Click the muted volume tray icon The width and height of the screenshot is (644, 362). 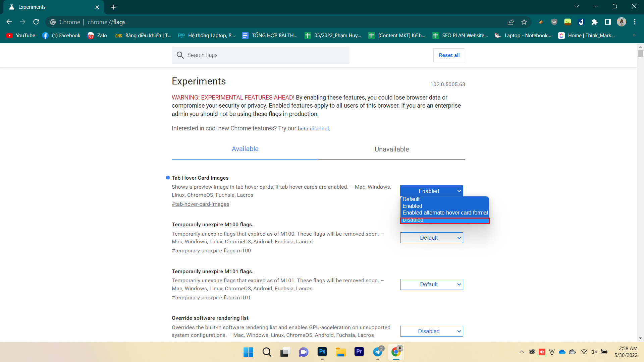click(x=594, y=352)
